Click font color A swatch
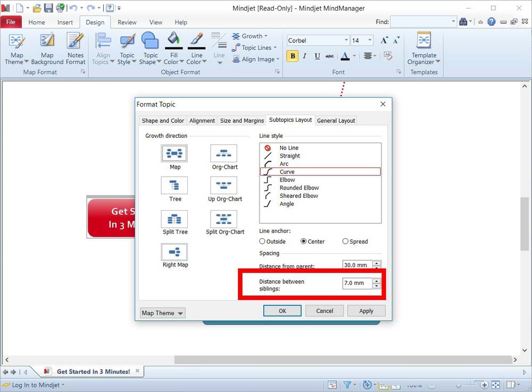The height and width of the screenshot is (392, 532). click(345, 56)
